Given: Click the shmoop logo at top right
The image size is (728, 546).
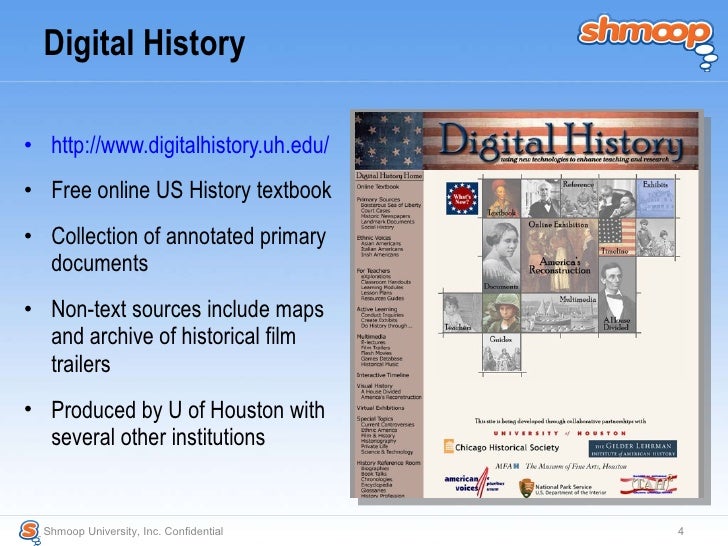Looking at the screenshot, I should coord(648,41).
